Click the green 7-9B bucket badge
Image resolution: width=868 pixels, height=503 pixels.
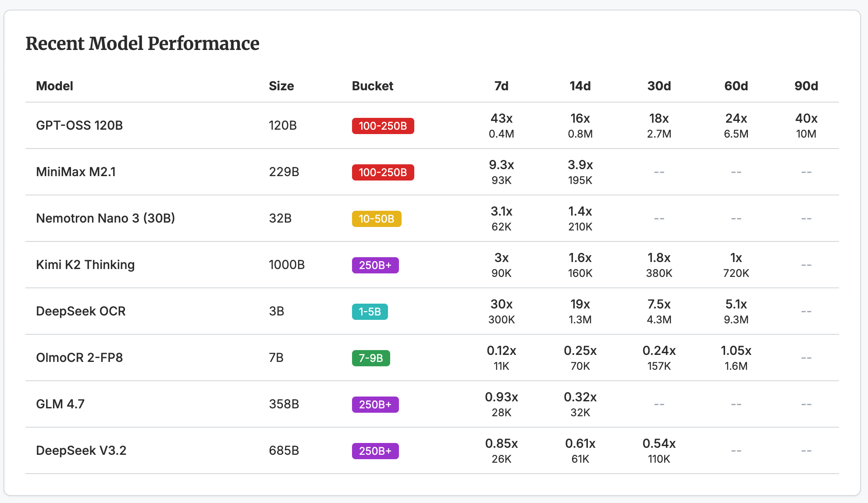click(371, 358)
